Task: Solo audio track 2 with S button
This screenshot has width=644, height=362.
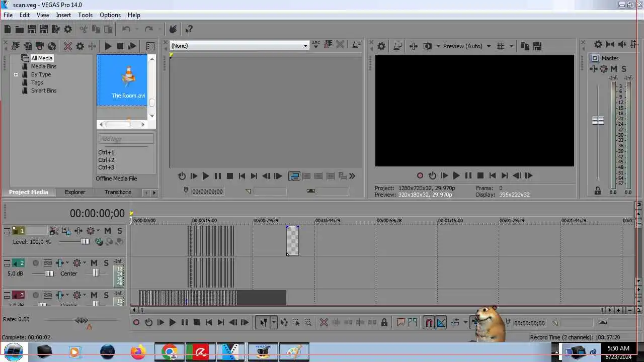Action: (x=106, y=263)
